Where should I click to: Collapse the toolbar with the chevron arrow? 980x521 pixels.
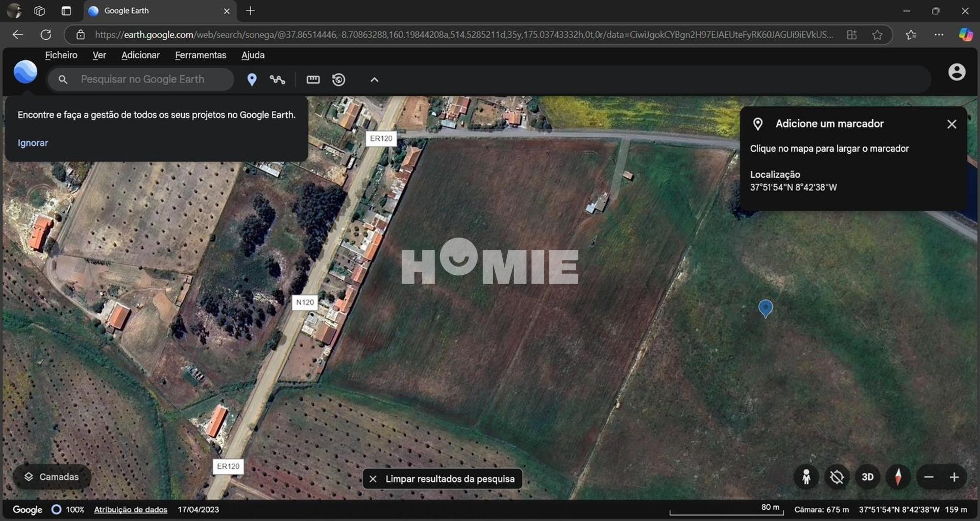[x=374, y=80]
